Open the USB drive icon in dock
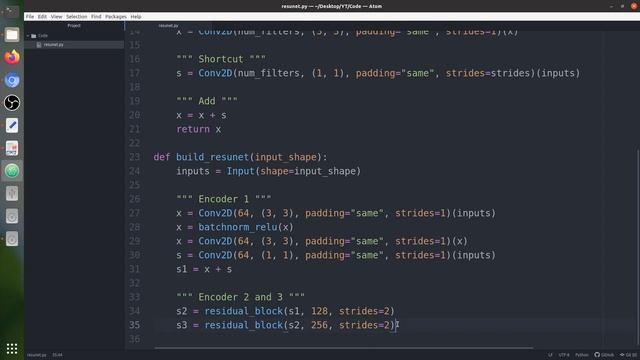Viewport: 640px width, 360px height. [x=12, y=193]
